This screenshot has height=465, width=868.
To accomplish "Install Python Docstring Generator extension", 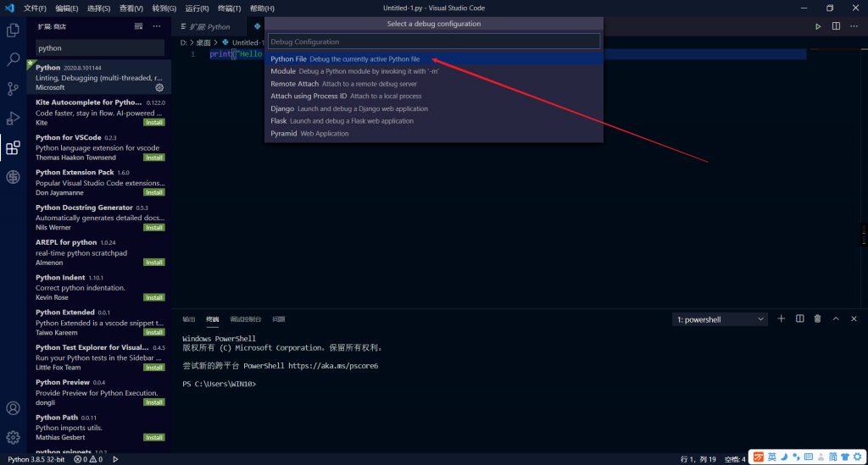I will tap(154, 227).
